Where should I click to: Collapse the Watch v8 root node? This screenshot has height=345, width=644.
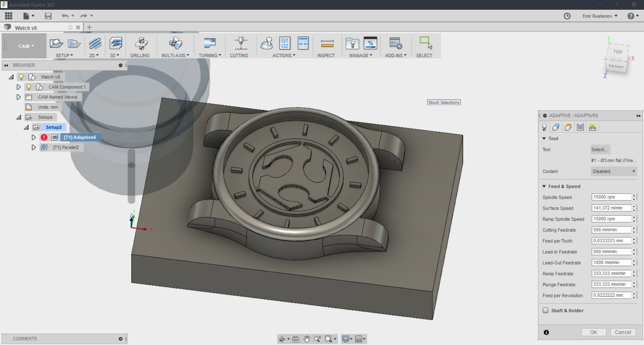pyautogui.click(x=11, y=77)
